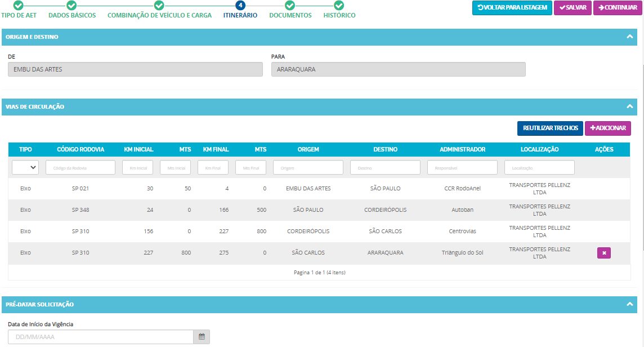Click the Combinação de Veículo e Carga checkmark
644x347 pixels.
(159, 6)
